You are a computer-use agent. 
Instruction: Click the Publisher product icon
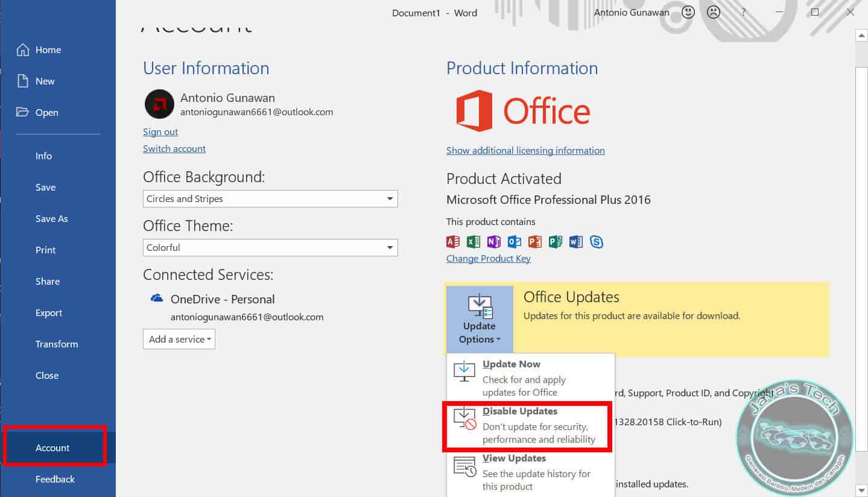point(556,242)
